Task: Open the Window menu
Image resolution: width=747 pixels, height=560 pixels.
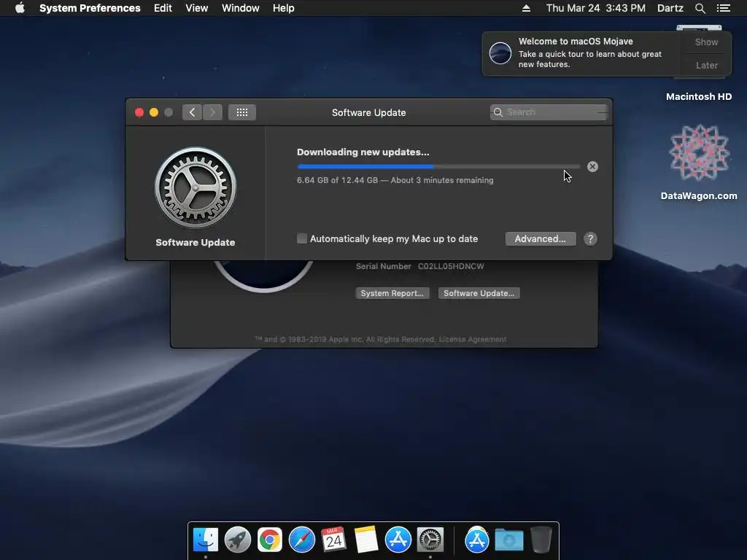Action: pos(241,8)
